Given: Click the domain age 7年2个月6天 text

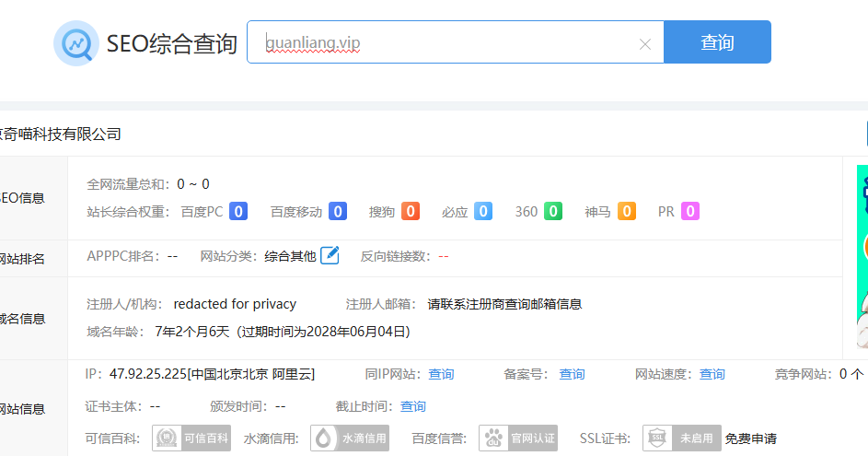Looking at the screenshot, I should click(x=192, y=332).
